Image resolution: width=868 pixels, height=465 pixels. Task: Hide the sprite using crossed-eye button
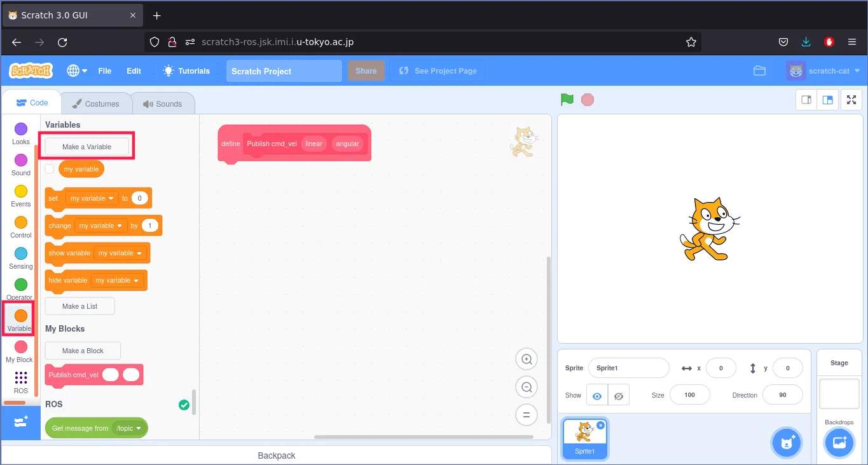coord(618,395)
